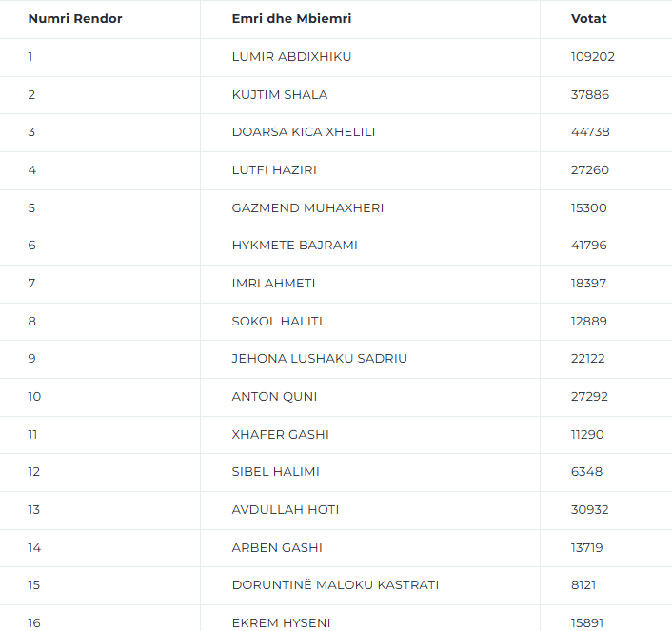
Task: Click the vote count 109202
Action: 593,57
